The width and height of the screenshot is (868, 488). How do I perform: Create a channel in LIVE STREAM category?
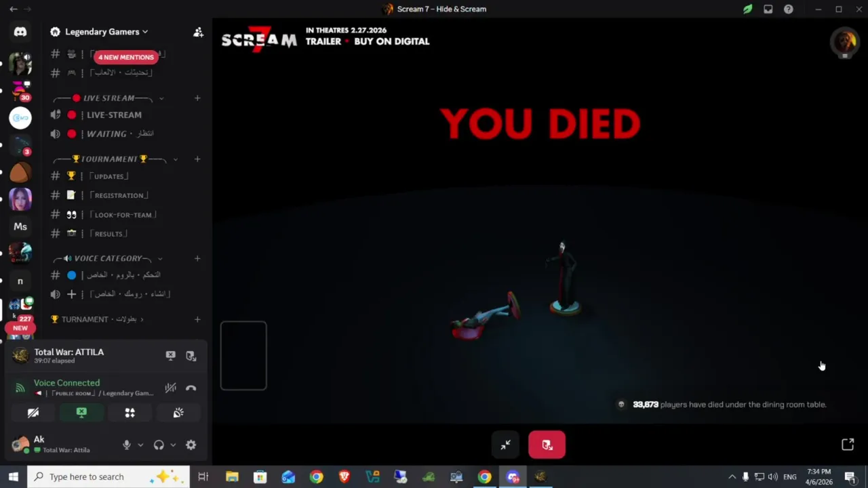(197, 98)
